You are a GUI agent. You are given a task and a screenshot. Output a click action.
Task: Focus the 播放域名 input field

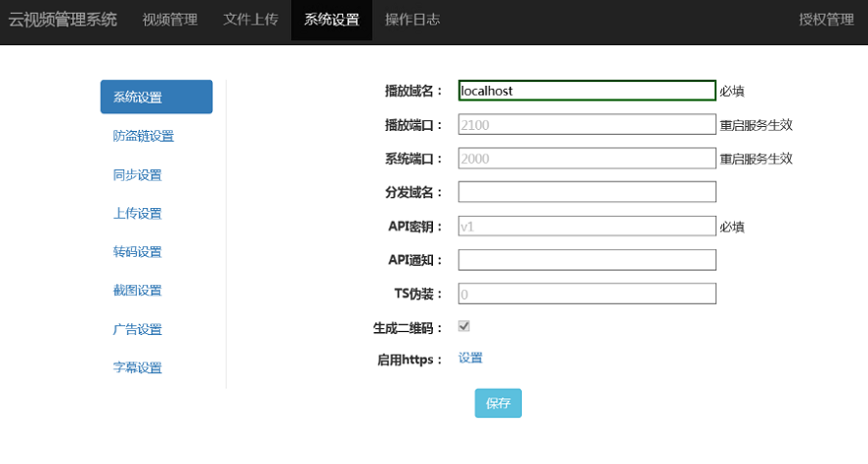coord(586,91)
